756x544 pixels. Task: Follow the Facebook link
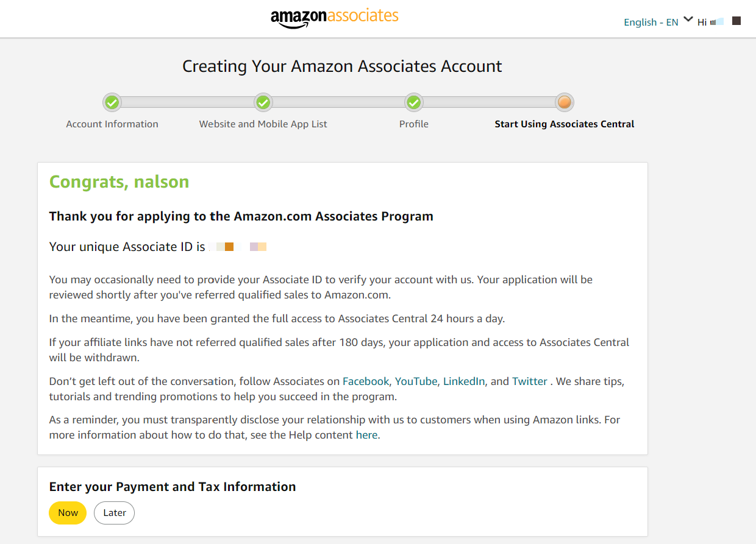pyautogui.click(x=365, y=381)
